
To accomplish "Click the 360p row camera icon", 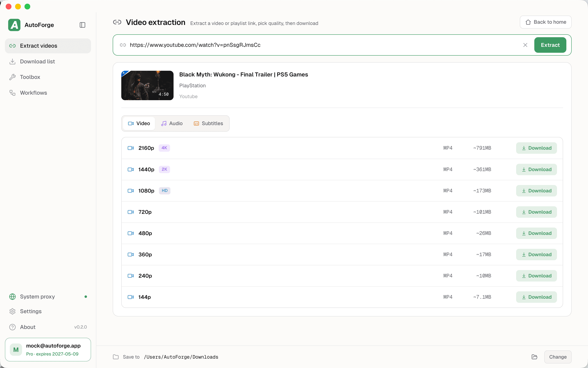I will pyautogui.click(x=131, y=255).
